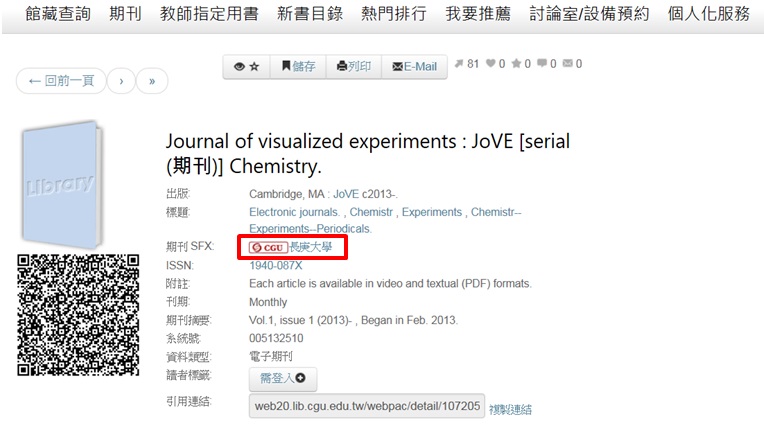Open publisher link JoVE
The width and height of the screenshot is (764, 428).
pyautogui.click(x=346, y=194)
